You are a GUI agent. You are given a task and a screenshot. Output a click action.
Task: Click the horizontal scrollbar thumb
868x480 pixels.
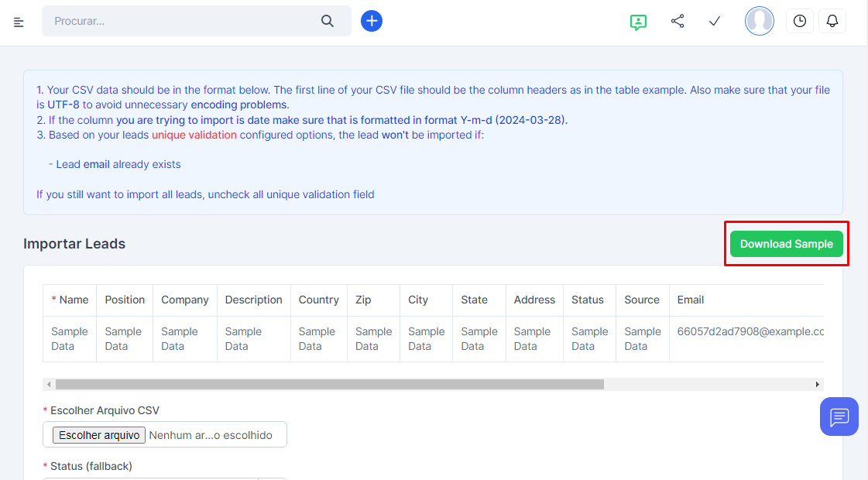coord(329,384)
